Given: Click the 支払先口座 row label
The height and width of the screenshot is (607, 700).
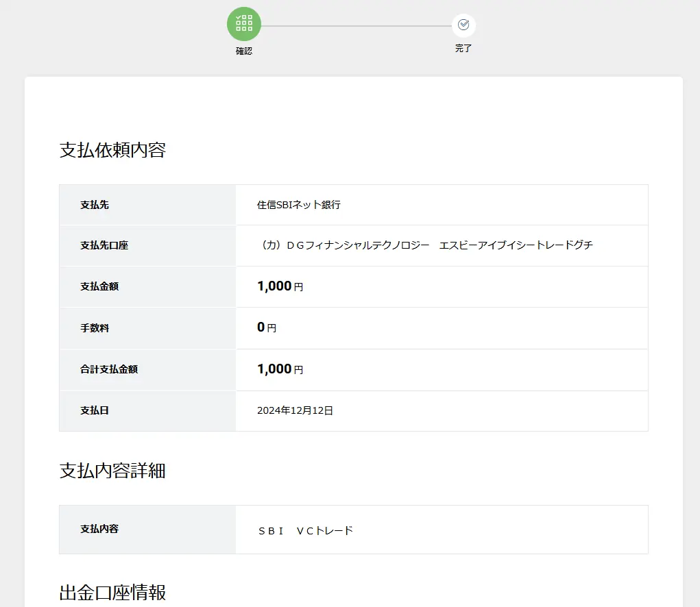Looking at the screenshot, I should pyautogui.click(x=104, y=245).
